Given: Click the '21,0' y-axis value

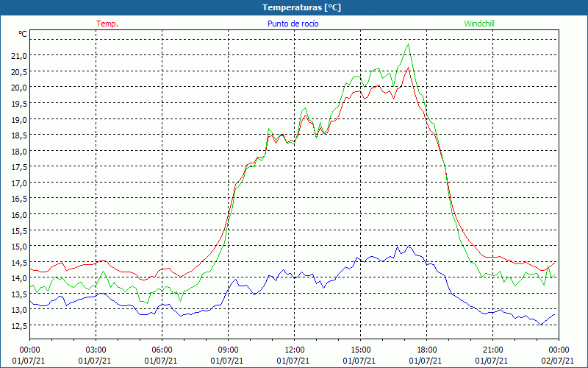Looking at the screenshot, I should click(20, 56).
